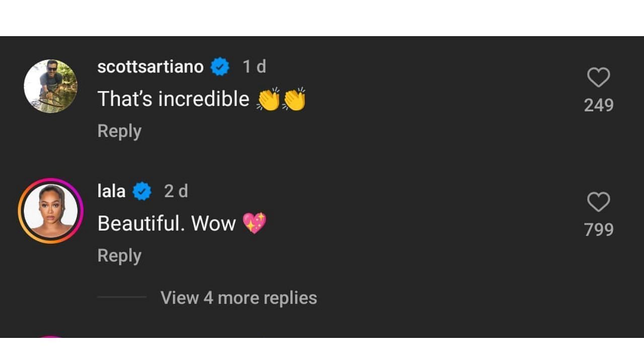Screen dimensions: 644x362
Task: View lala's story from the ringed avatar
Action: coord(50,211)
